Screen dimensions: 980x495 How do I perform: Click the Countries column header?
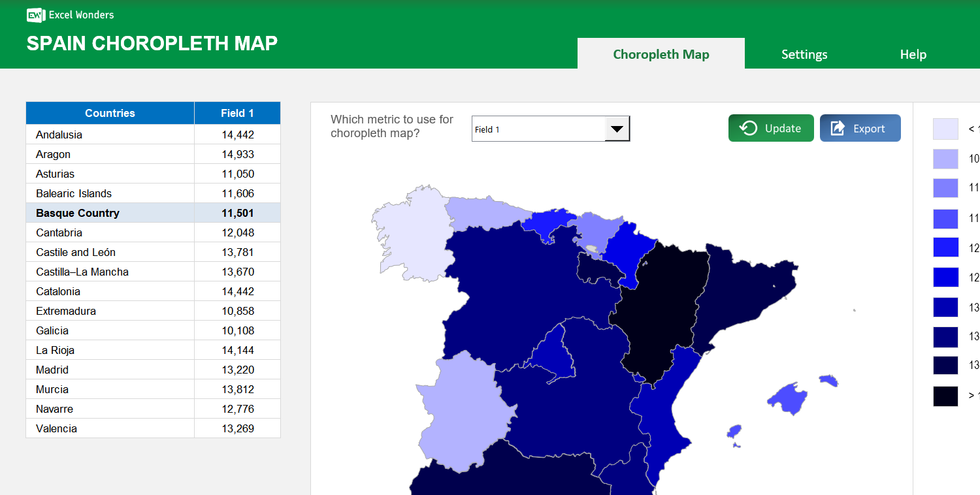click(110, 112)
